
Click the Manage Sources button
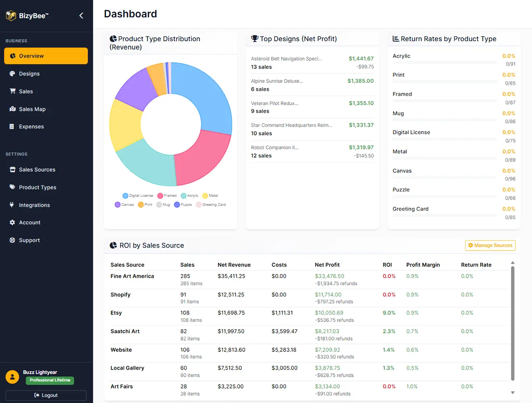click(490, 245)
